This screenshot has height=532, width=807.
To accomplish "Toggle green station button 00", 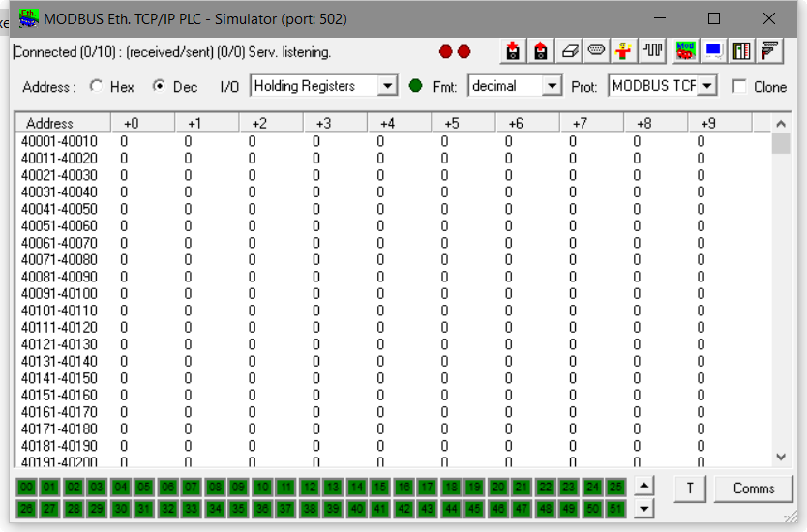I will [26, 487].
